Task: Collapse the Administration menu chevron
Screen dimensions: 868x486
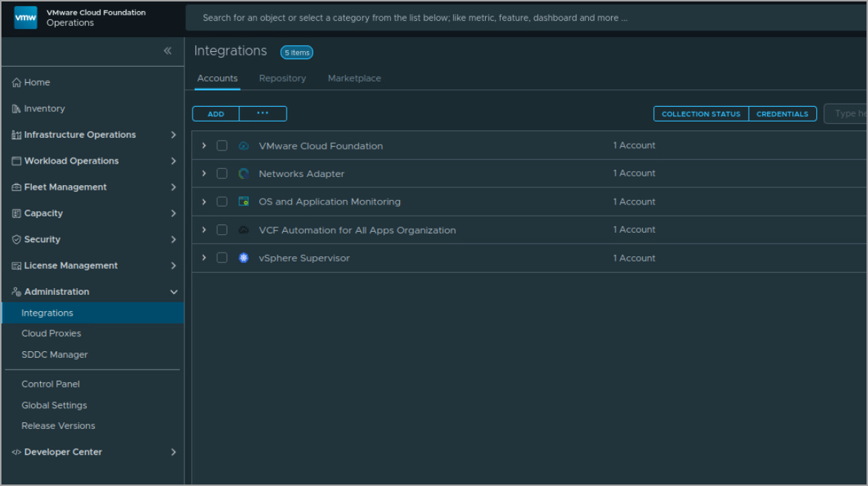Action: pos(173,292)
